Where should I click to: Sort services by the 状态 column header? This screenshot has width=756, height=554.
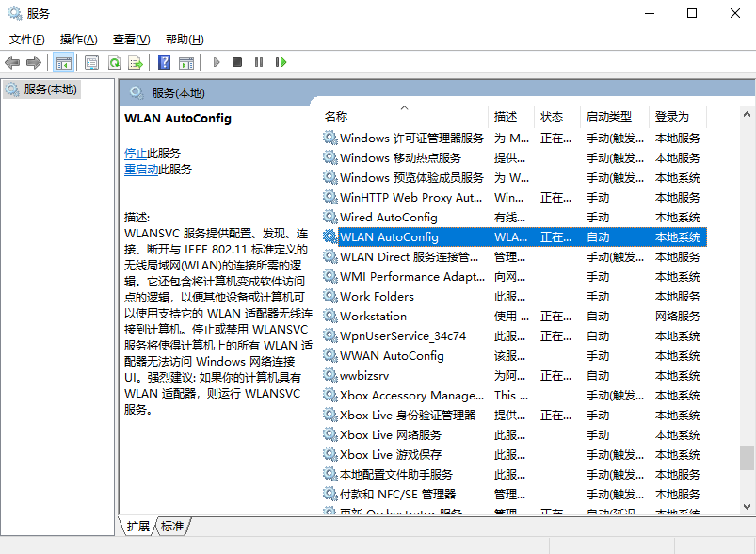[x=554, y=116]
